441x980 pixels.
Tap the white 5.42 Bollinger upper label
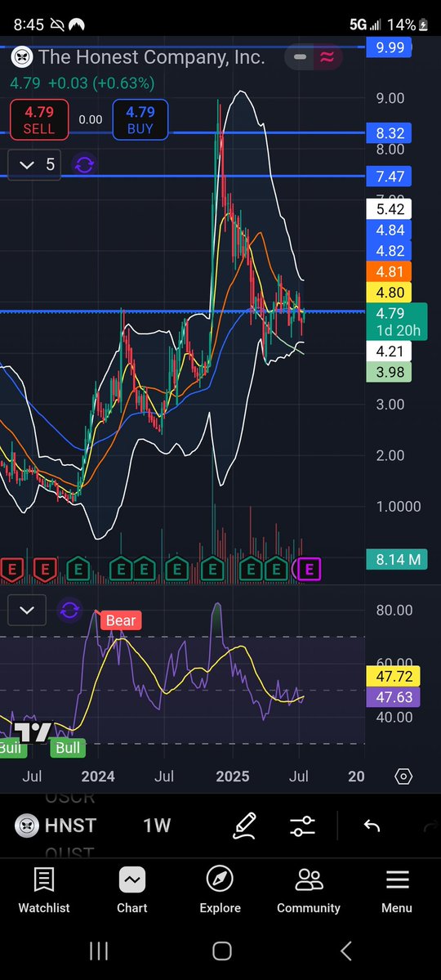tap(390, 209)
